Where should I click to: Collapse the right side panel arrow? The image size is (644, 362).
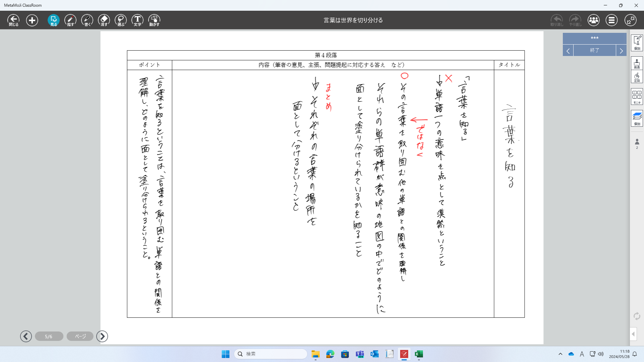[633, 334]
